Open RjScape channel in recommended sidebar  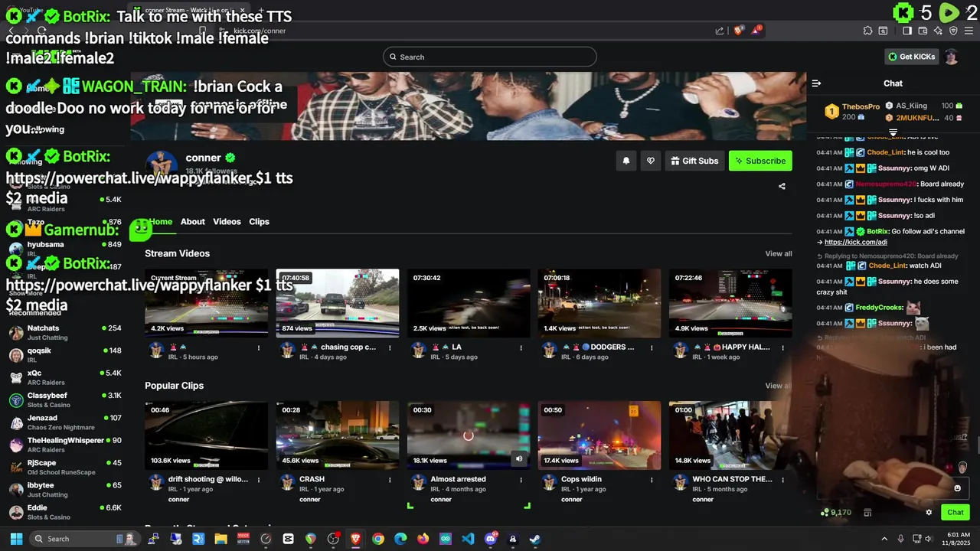65,467
